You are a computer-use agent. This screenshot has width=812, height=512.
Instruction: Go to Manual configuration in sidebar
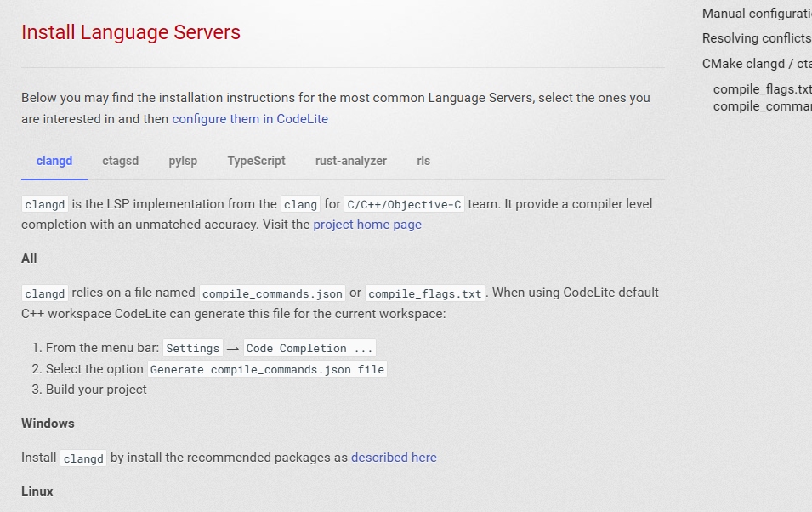point(757,14)
